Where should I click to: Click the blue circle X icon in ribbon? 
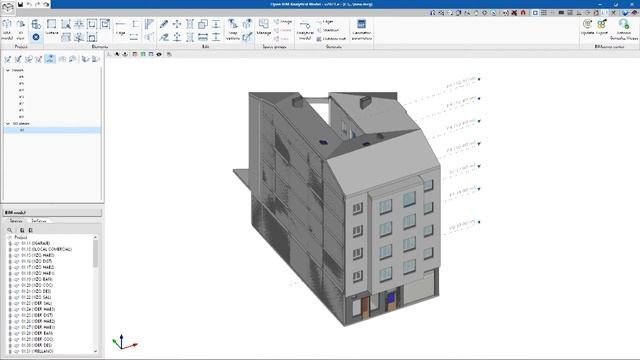[36, 37]
